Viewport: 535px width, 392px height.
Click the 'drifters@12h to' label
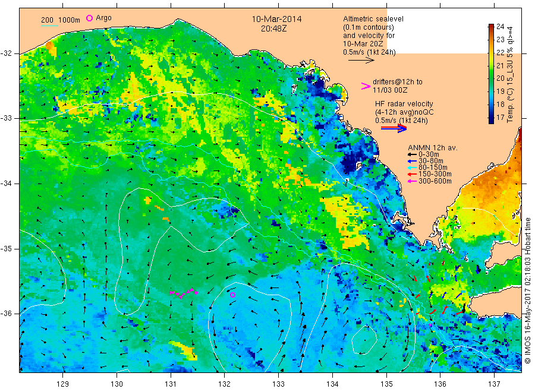point(398,82)
